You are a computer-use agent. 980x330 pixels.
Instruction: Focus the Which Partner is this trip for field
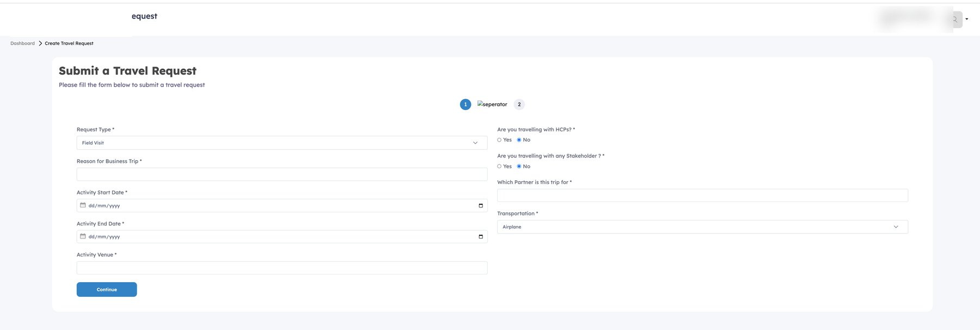coord(702,195)
